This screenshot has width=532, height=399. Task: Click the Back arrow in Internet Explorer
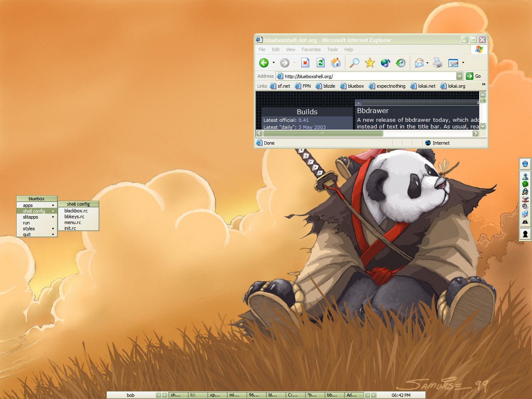pos(264,63)
